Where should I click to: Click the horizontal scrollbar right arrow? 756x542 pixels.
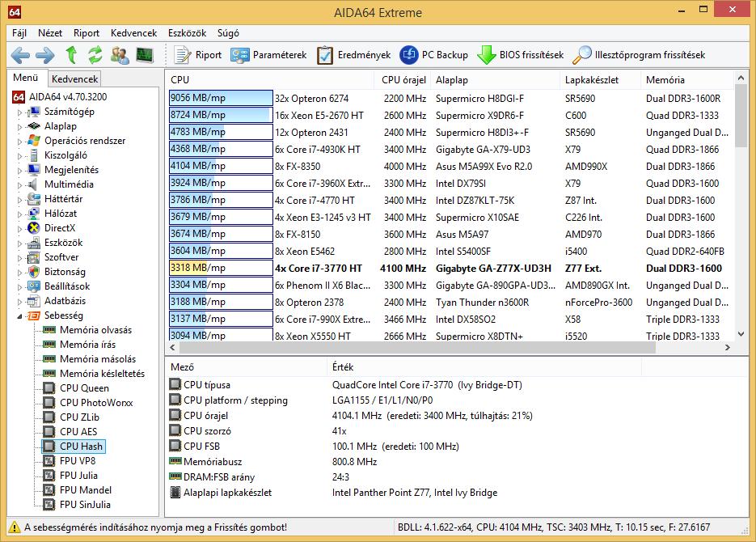pos(728,347)
